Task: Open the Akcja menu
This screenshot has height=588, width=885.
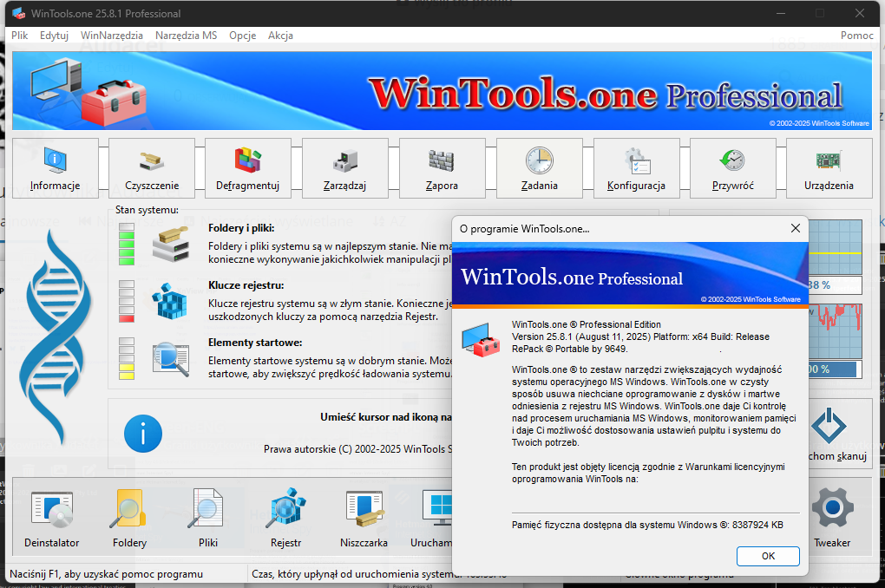Action: (280, 36)
